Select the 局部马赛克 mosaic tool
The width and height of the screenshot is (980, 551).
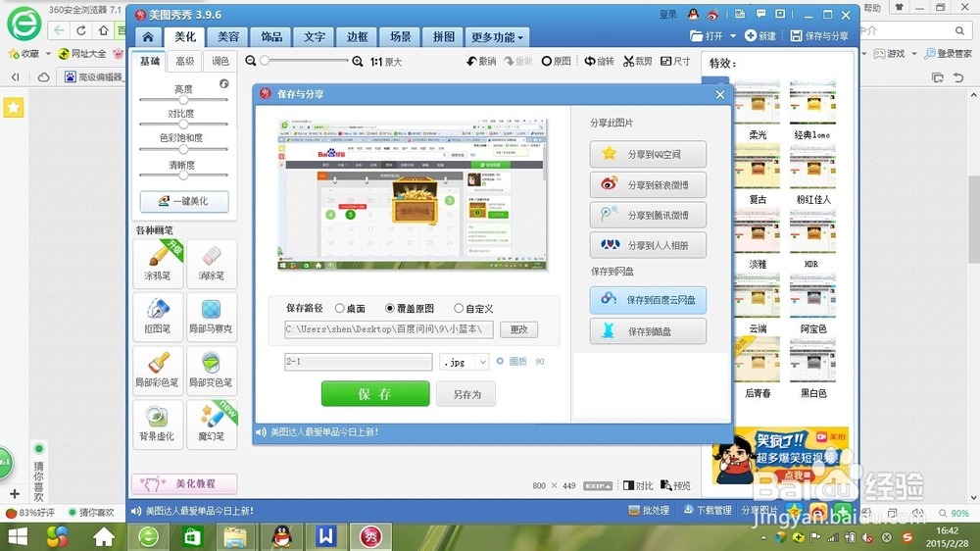[x=212, y=317]
